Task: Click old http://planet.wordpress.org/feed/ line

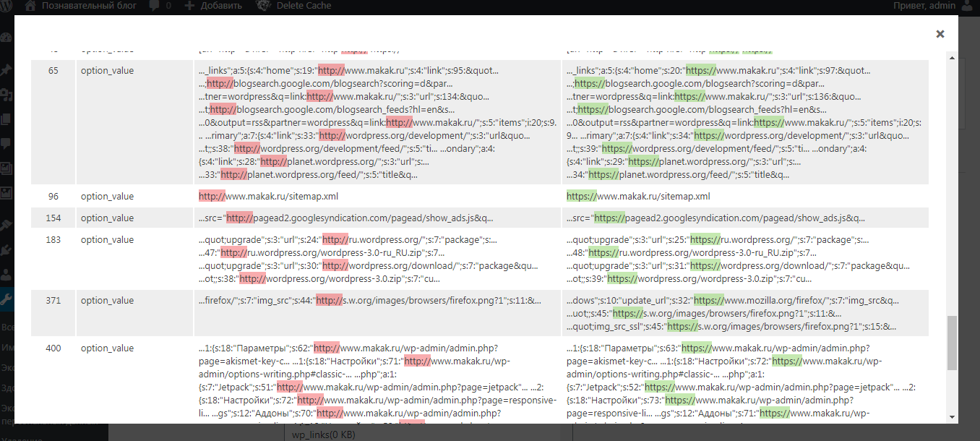Action: coord(308,174)
